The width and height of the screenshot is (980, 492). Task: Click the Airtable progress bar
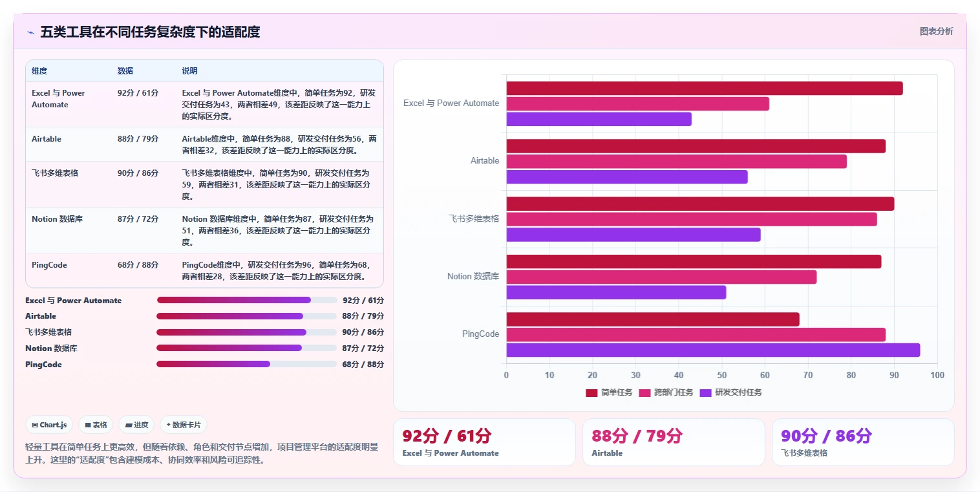pos(246,316)
